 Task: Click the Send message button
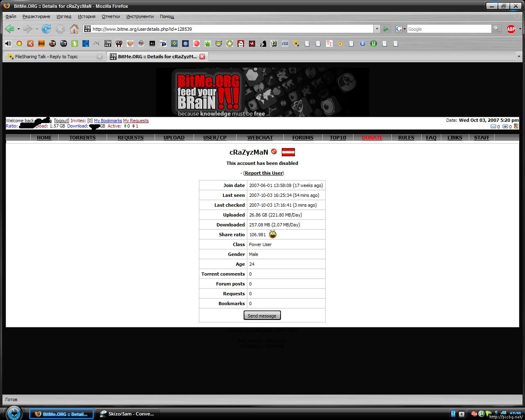point(262,315)
